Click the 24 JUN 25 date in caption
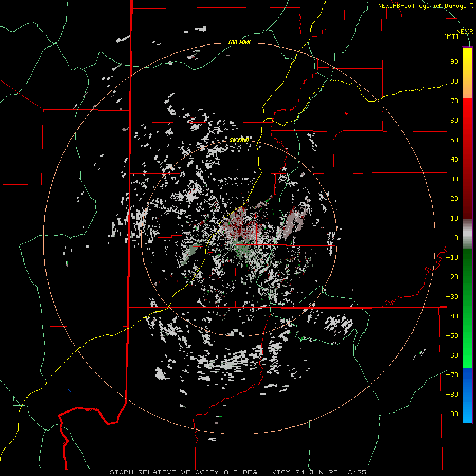The height and width of the screenshot is (476, 476). pyautogui.click(x=317, y=472)
